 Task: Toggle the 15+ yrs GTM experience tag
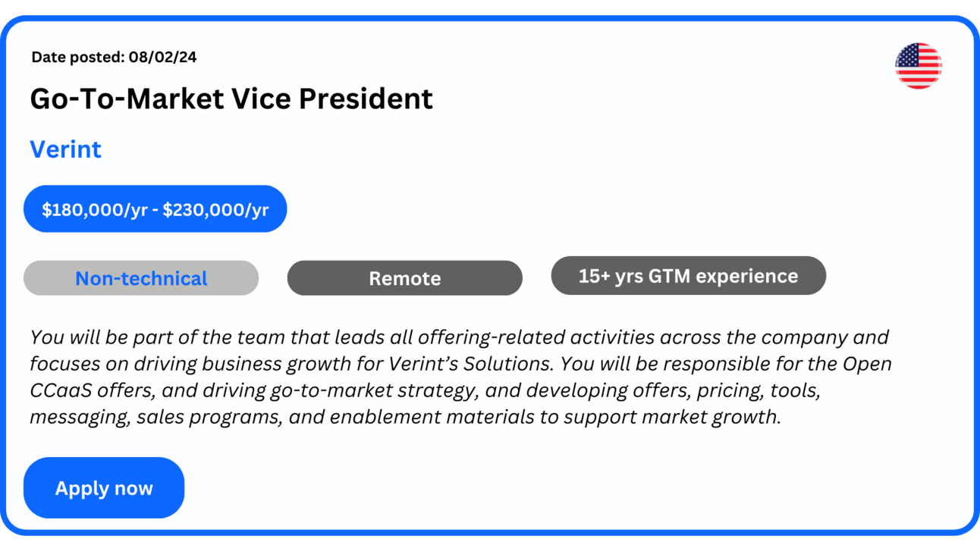(x=688, y=276)
